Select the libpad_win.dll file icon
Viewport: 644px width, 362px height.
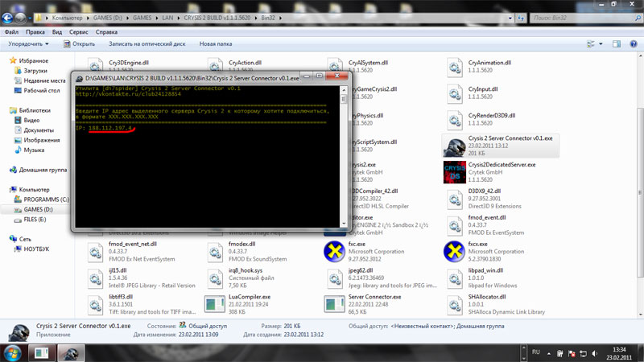454,278
